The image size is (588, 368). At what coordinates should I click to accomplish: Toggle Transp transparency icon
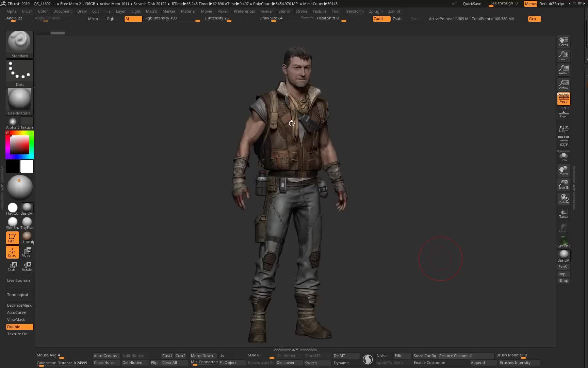pyautogui.click(x=563, y=213)
